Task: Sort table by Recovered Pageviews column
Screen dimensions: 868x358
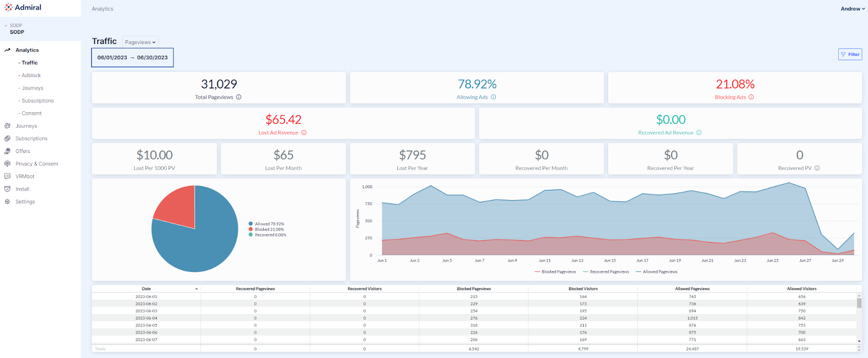Action: point(256,289)
